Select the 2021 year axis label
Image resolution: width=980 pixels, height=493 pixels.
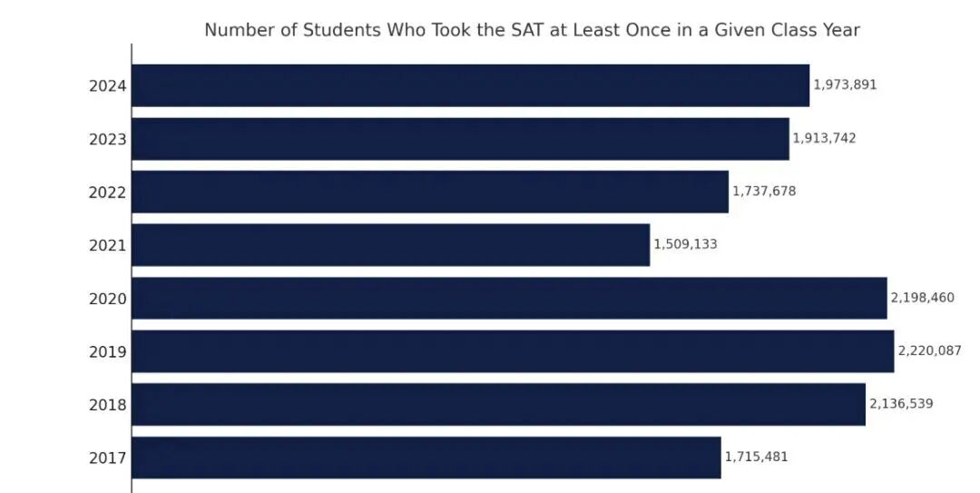click(x=107, y=246)
